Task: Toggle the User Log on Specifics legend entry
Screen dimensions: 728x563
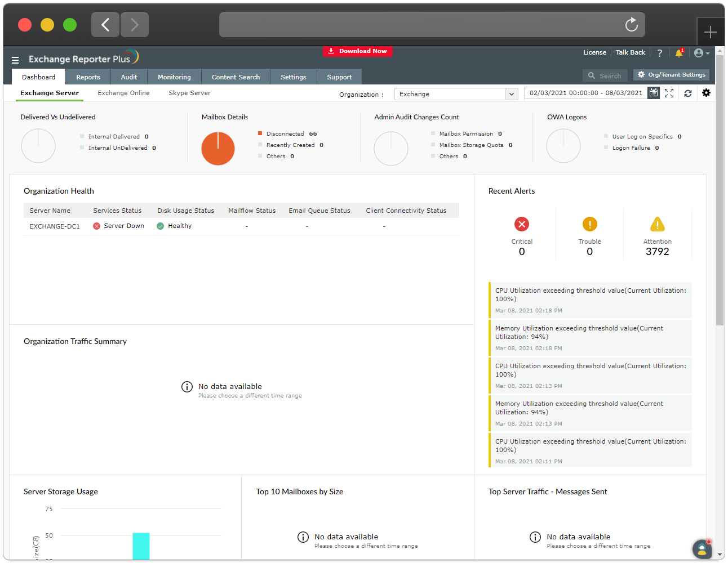Action: 642,137
